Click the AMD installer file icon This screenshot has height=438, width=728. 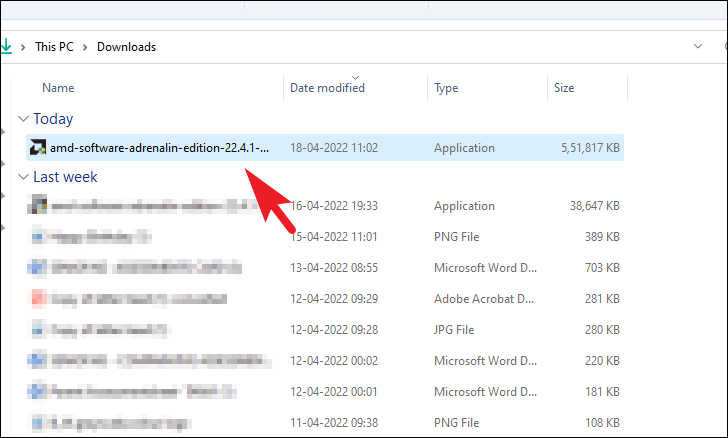(x=38, y=148)
